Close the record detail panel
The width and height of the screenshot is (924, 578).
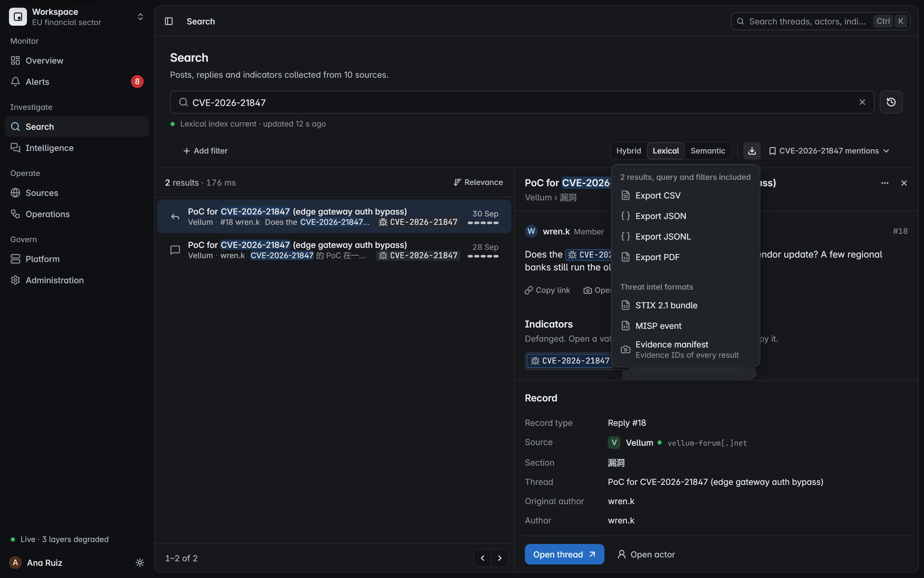[x=904, y=183]
